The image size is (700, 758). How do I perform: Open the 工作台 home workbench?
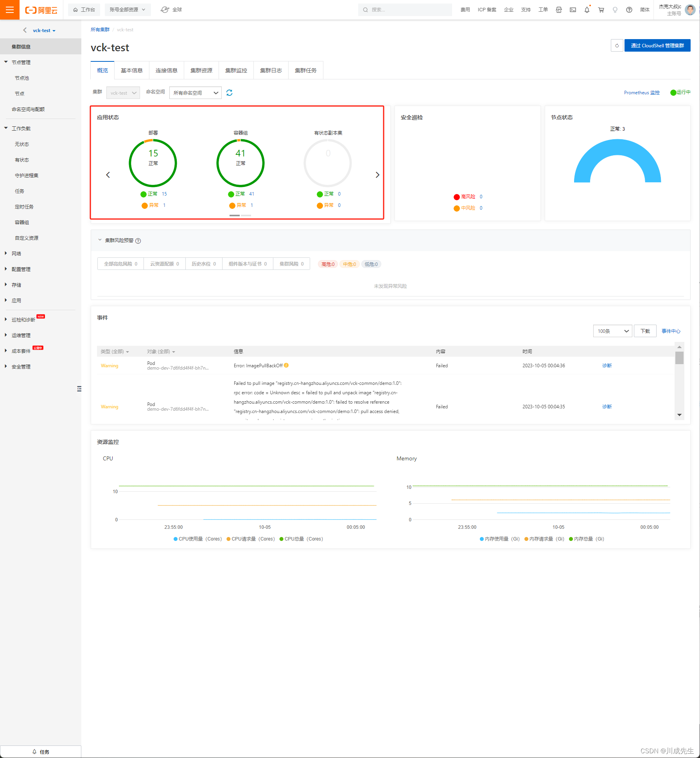[84, 10]
